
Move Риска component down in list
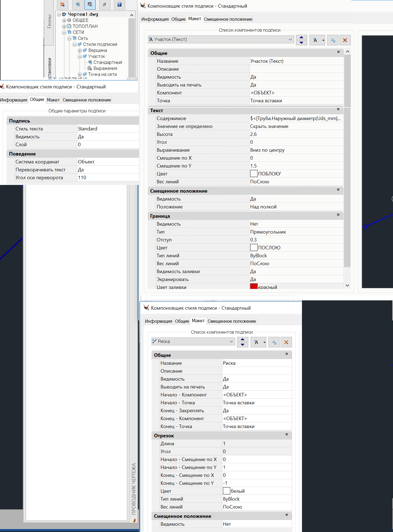click(242, 345)
